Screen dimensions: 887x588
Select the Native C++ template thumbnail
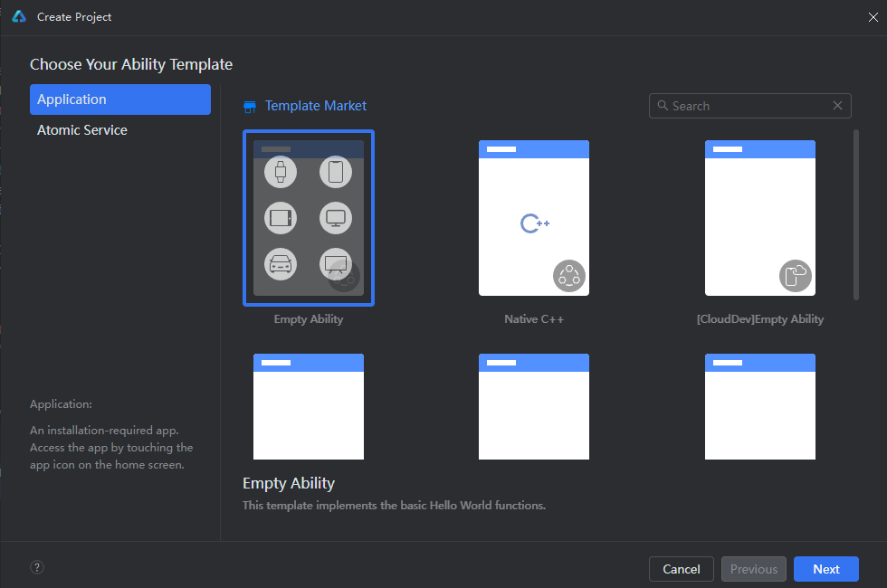click(534, 218)
